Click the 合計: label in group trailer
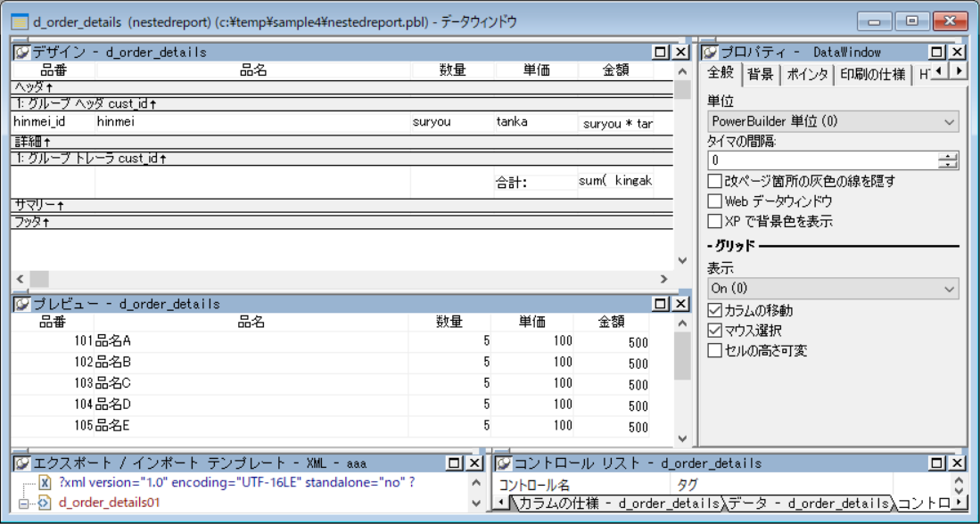This screenshot has width=980, height=524. [512, 183]
